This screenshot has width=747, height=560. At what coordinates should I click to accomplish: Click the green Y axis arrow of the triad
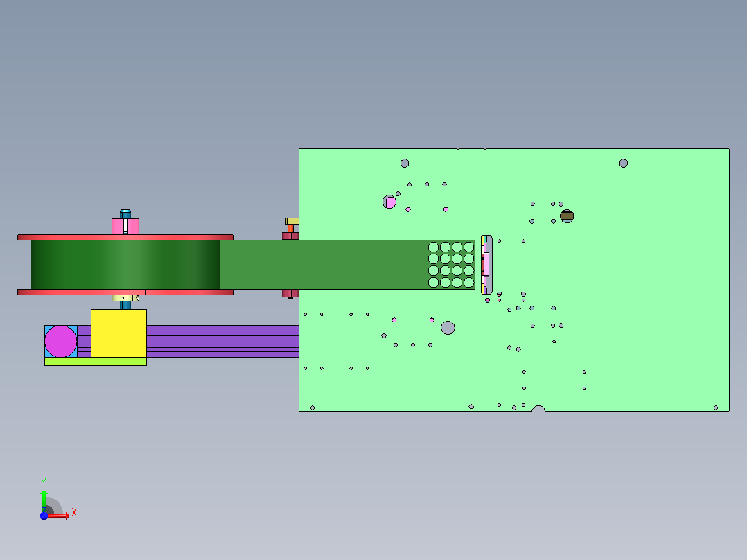(44, 500)
